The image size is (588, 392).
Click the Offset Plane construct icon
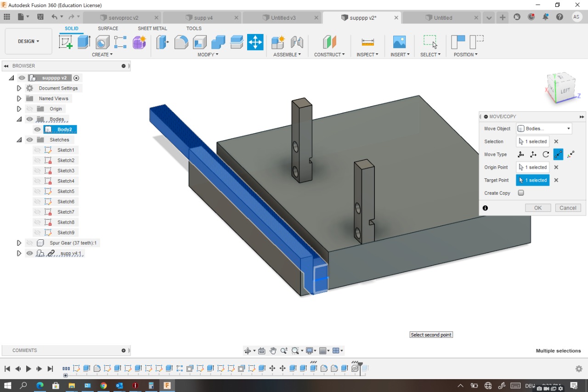[329, 42]
